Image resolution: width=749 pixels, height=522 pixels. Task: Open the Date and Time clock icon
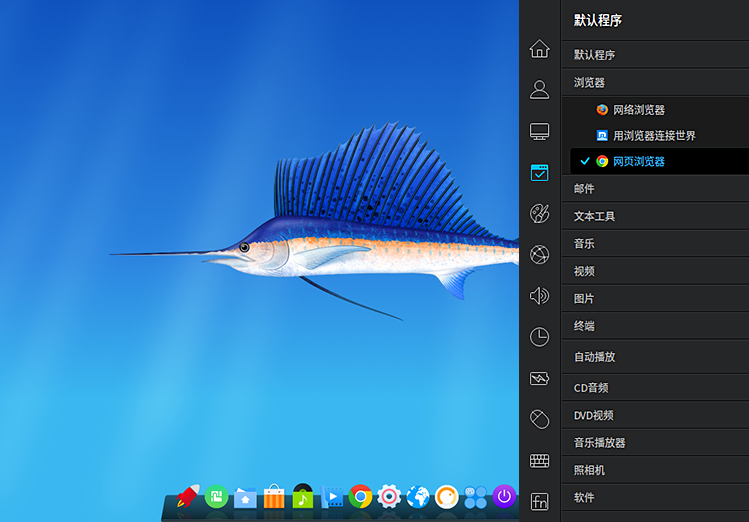point(539,337)
